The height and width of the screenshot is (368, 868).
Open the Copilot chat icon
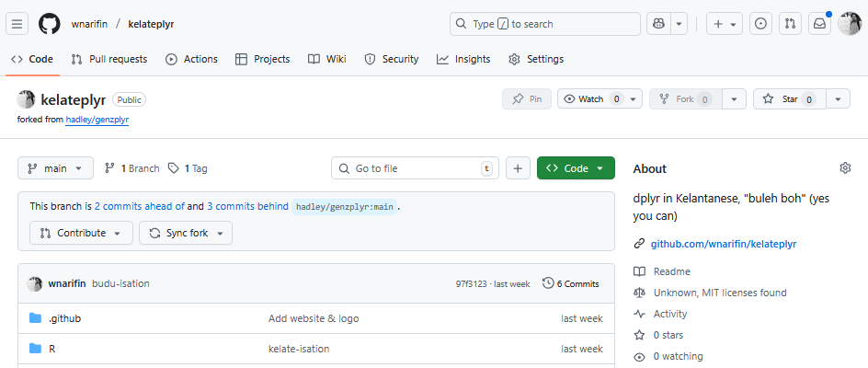pyautogui.click(x=658, y=24)
